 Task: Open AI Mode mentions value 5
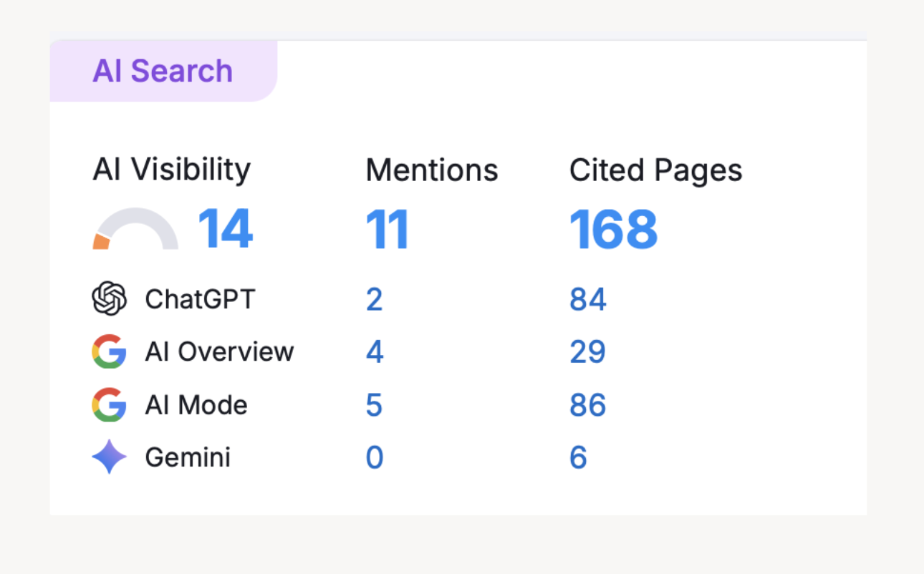click(375, 405)
